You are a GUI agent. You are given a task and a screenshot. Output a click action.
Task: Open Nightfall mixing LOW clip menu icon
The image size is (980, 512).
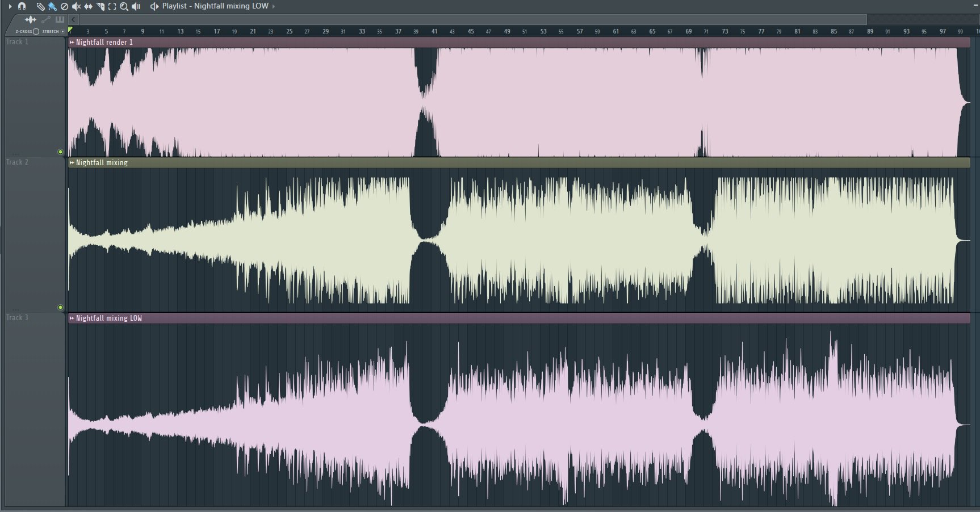point(72,318)
